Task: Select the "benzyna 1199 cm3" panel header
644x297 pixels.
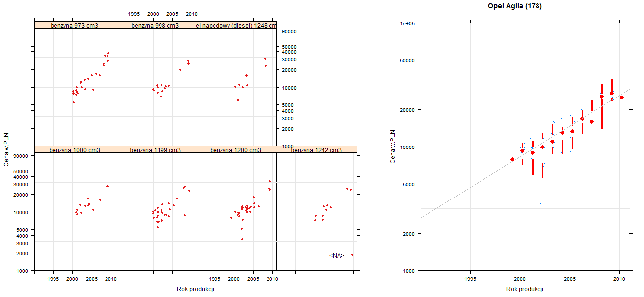Action: 155,150
